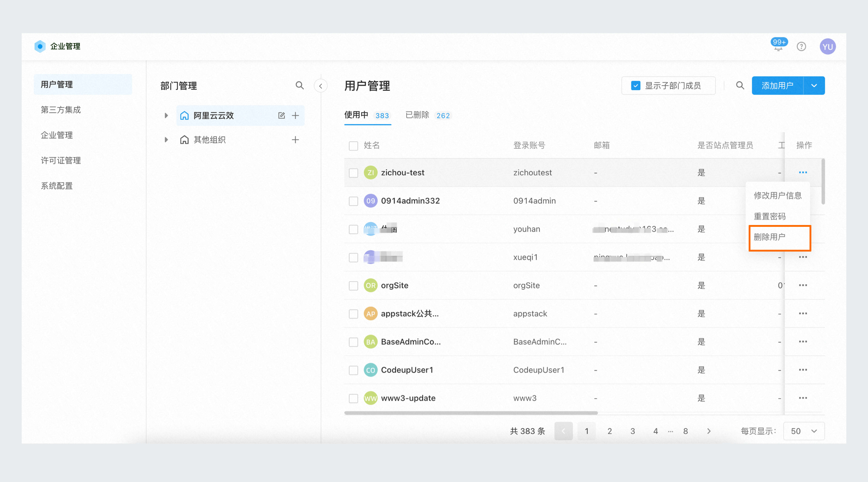Image resolution: width=868 pixels, height=482 pixels.
Task: Open the 每页显示 50 page size dropdown
Action: pyautogui.click(x=804, y=431)
